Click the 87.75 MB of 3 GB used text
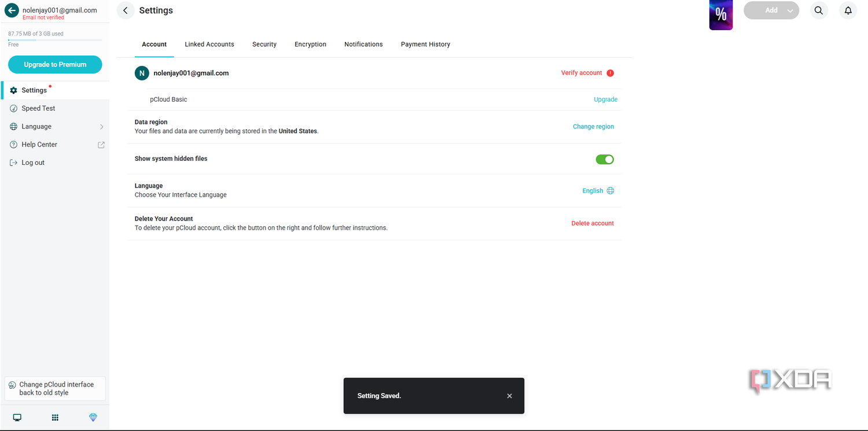This screenshot has width=868, height=431. 36,34
